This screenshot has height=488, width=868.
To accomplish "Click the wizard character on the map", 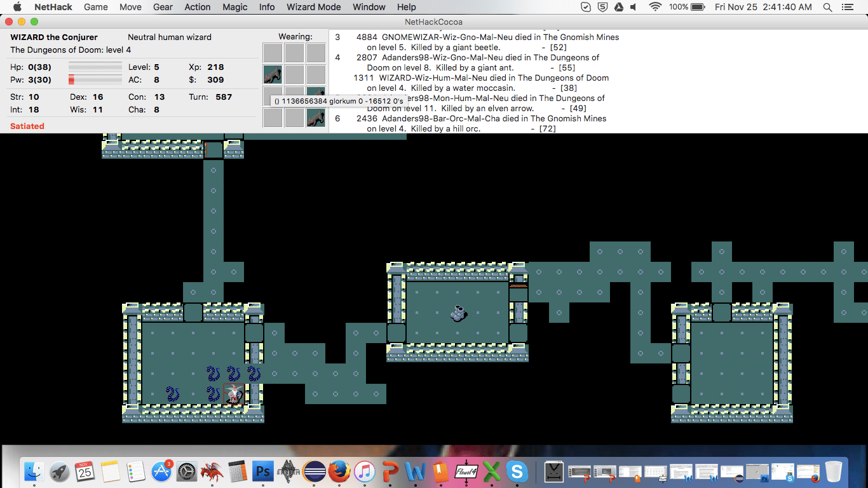I will pyautogui.click(x=233, y=394).
